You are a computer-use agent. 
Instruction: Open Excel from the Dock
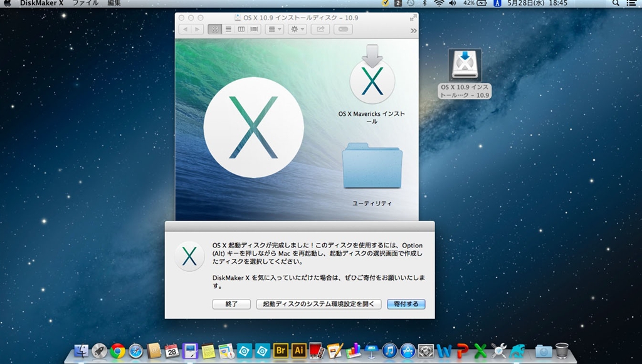[x=480, y=351]
